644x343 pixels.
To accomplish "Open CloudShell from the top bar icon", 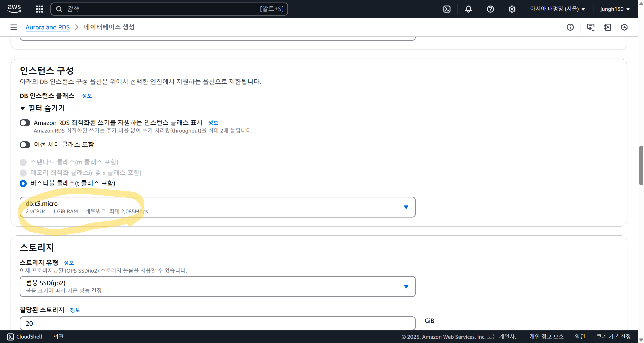I will click(x=447, y=9).
